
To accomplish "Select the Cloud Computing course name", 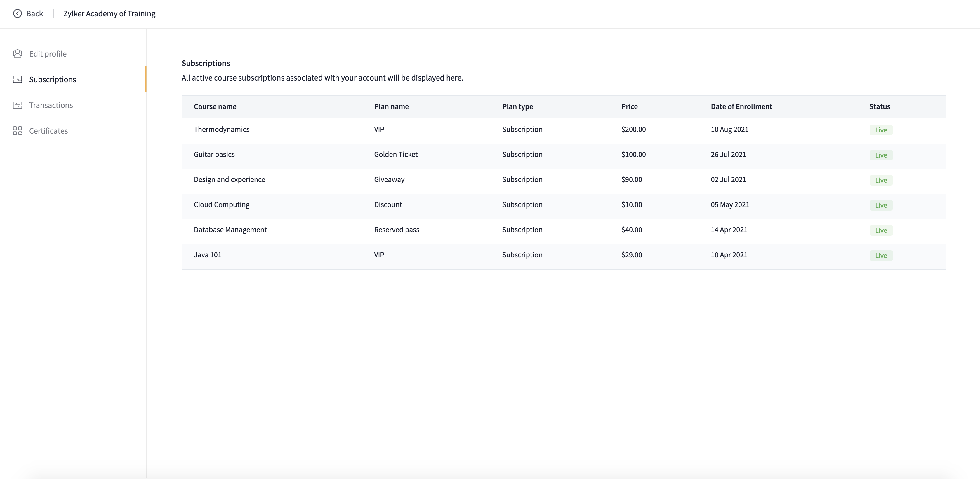I will click(221, 204).
